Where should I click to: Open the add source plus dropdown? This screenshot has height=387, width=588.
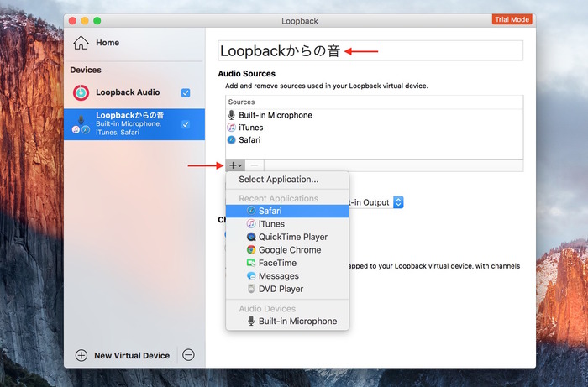click(x=235, y=165)
